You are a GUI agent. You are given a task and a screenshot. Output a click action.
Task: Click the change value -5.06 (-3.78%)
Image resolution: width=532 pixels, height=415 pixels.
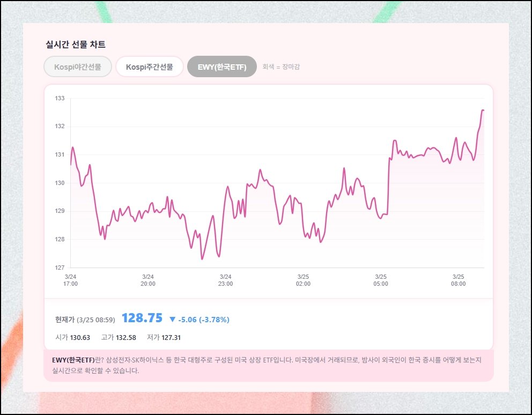tap(204, 320)
